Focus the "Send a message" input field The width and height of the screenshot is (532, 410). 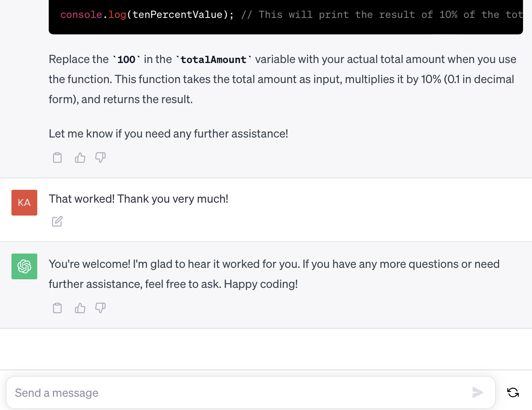point(240,393)
